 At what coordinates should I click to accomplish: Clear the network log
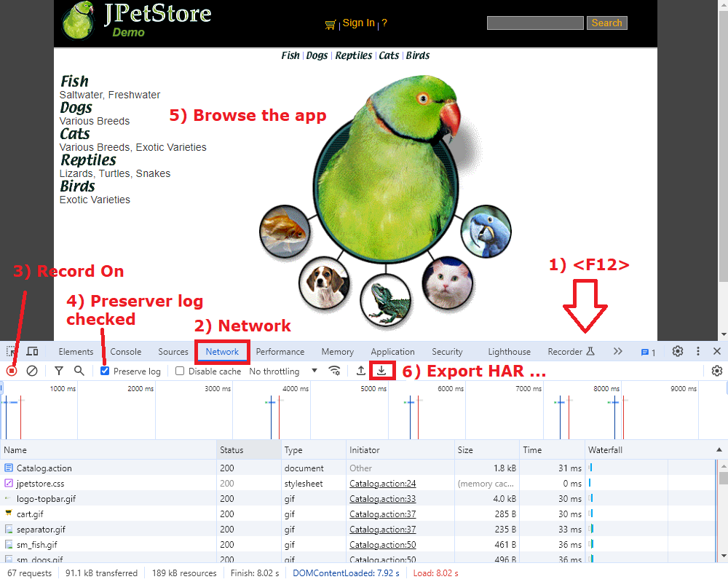(x=31, y=371)
